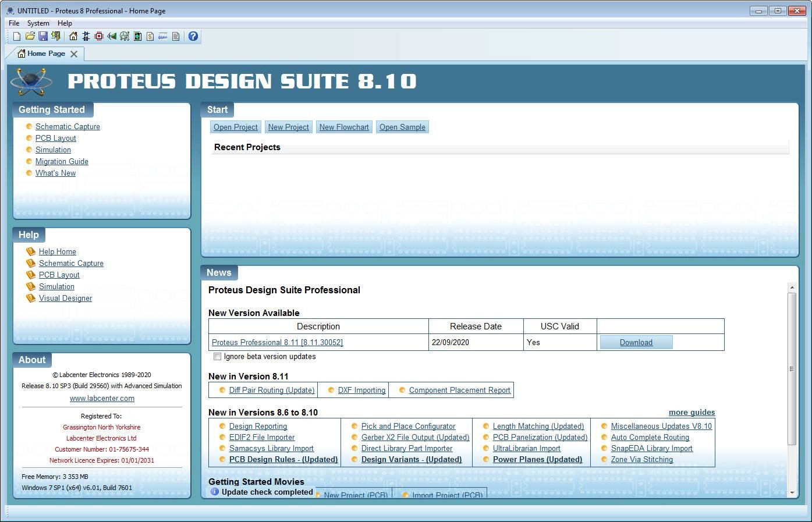Open PCB Design Rules - (Updated) link
812x522 pixels.
tap(283, 460)
